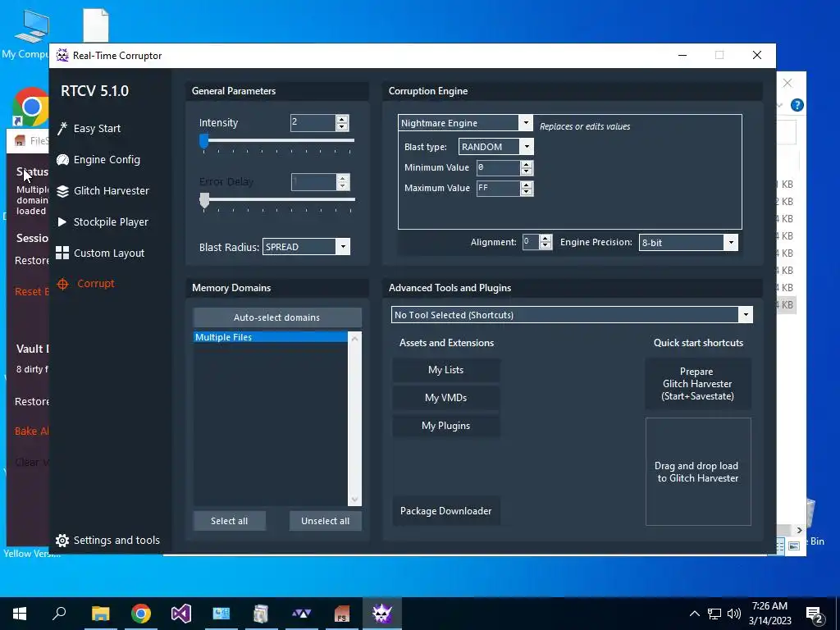Select Multiple Files in Memory Domains
Image resolution: width=840 pixels, height=630 pixels.
pyautogui.click(x=270, y=337)
